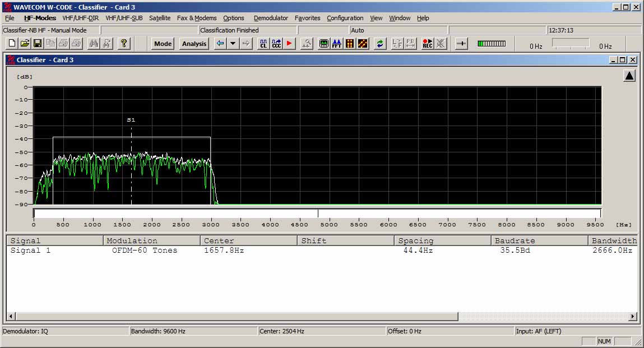Expand the dropdown arrow between navigation arrows

[233, 44]
